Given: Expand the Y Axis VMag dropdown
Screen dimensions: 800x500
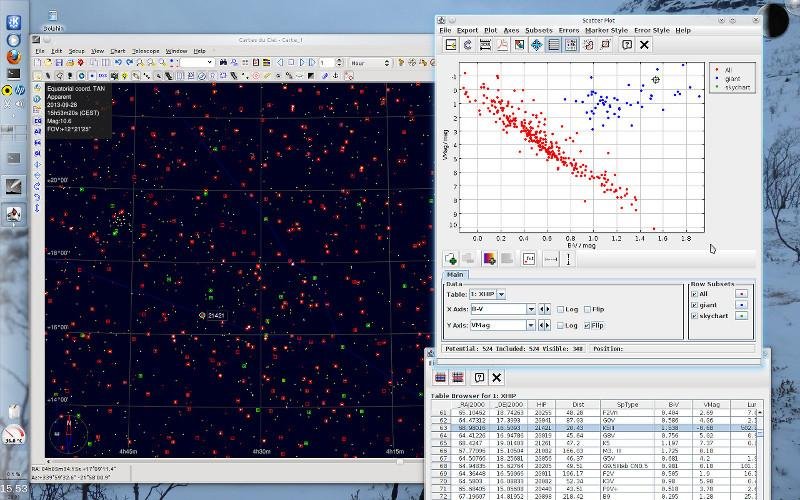Looking at the screenshot, I should (x=531, y=325).
